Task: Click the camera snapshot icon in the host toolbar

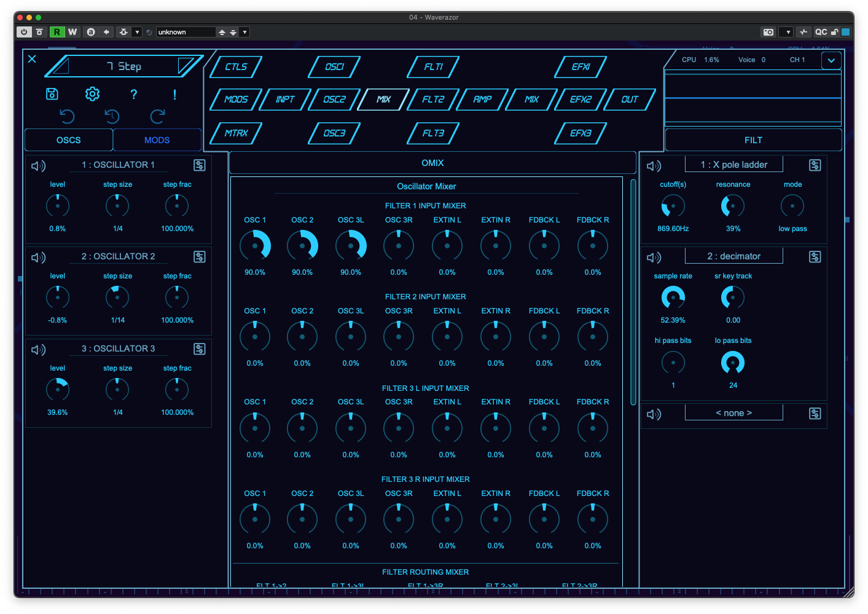Action: pos(768,31)
